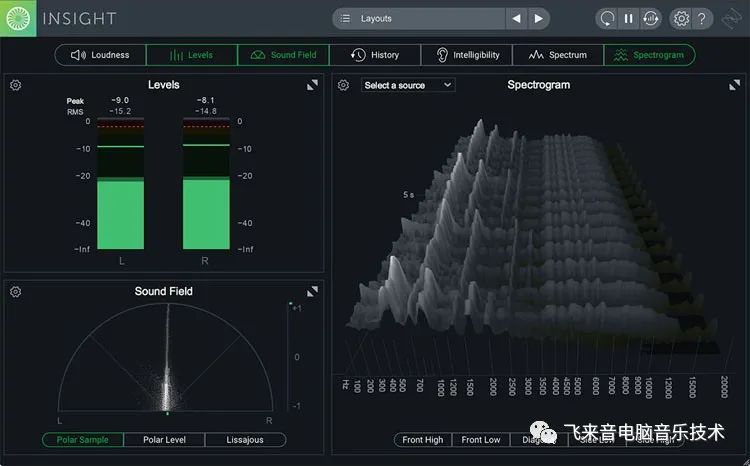Click the green Insight logo icon
The height and width of the screenshot is (466, 750).
click(x=18, y=18)
